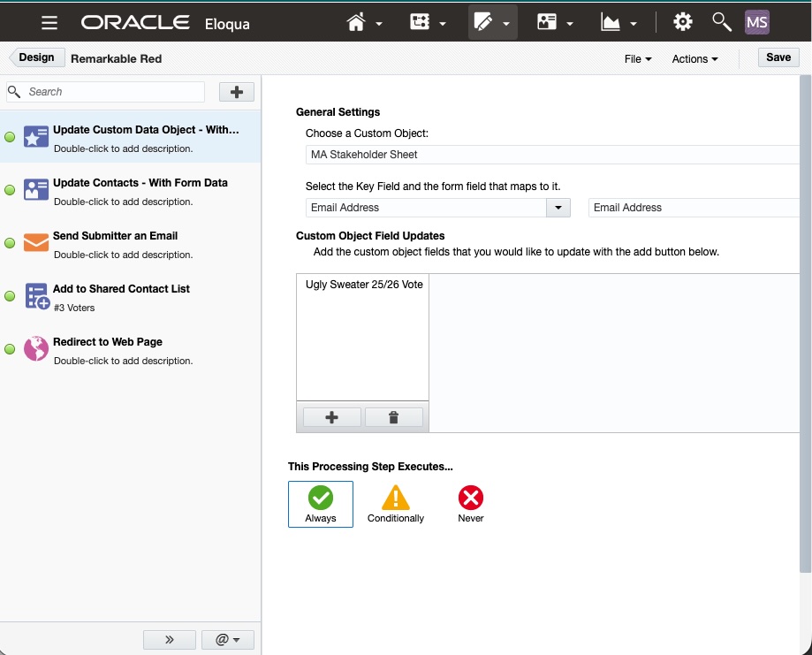This screenshot has width=812, height=655.
Task: Open the Actions menu
Action: 694,58
